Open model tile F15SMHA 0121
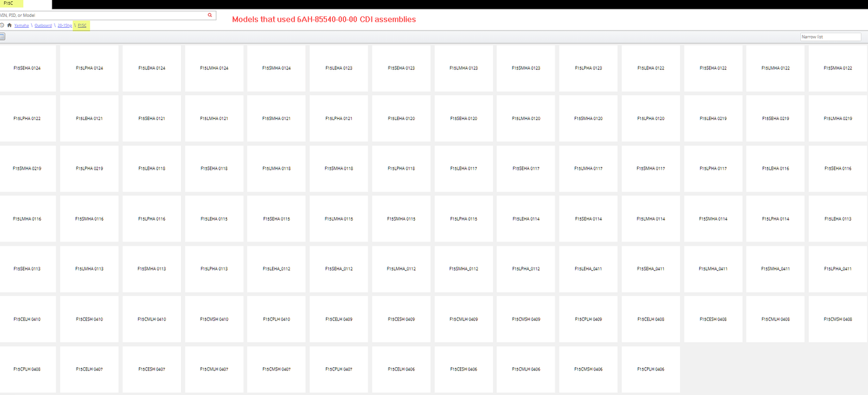 [277, 118]
